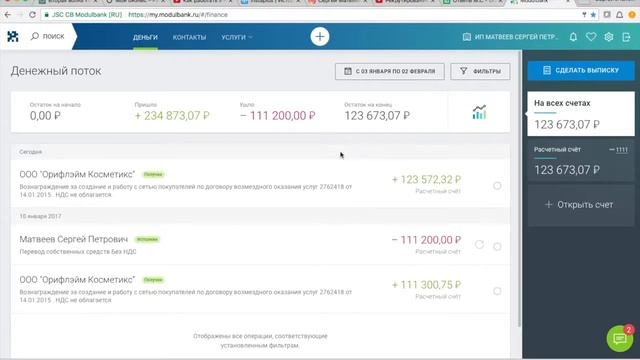Click the round plus button in header
This screenshot has height=360, width=640.
pos(320,37)
